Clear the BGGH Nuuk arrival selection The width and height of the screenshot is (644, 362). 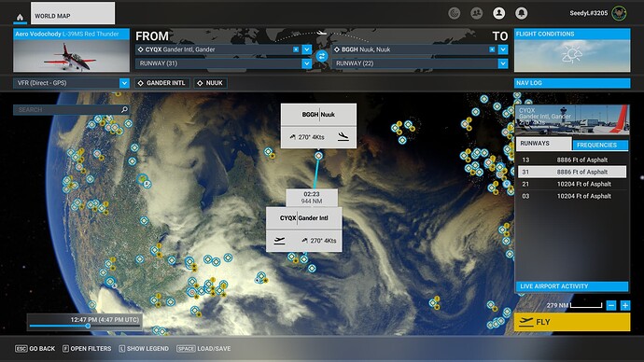[x=492, y=49]
